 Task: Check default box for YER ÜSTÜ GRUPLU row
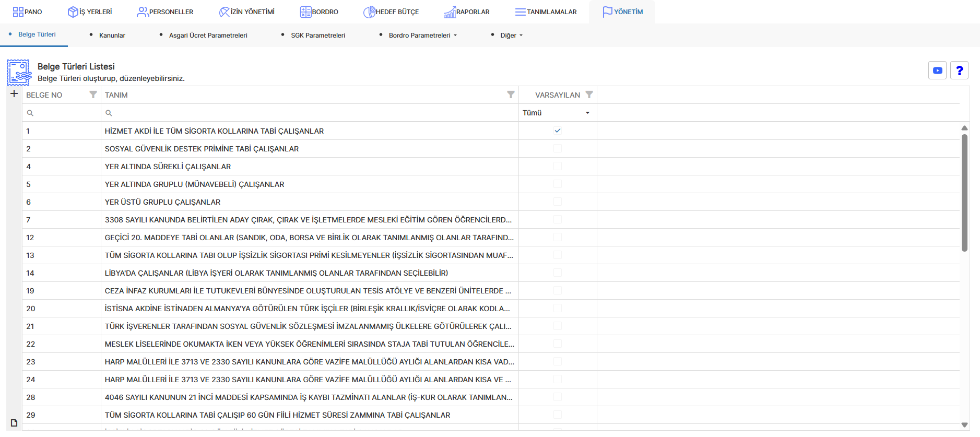tap(558, 202)
